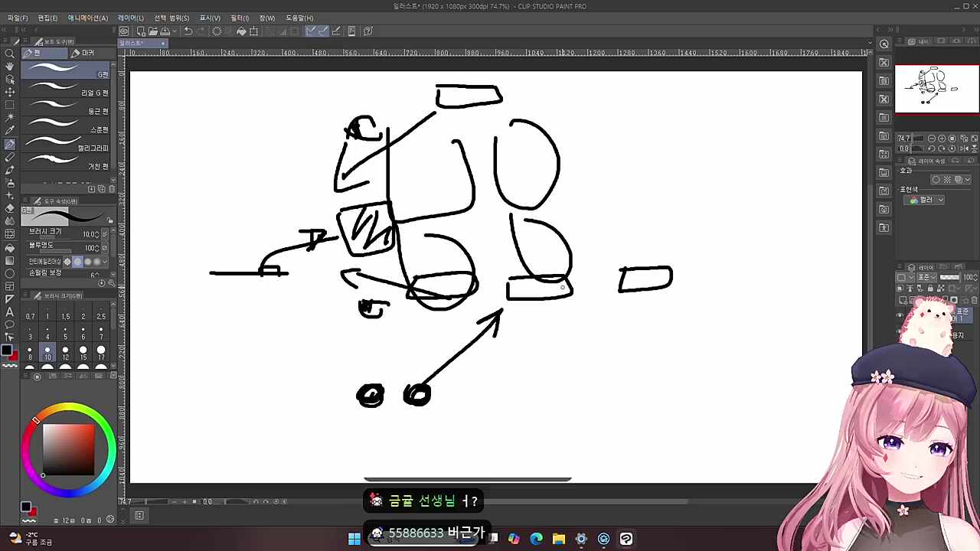Viewport: 980px width, 551px height.
Task: Expand the brush size dynamics arrow button
Action: pos(105,234)
